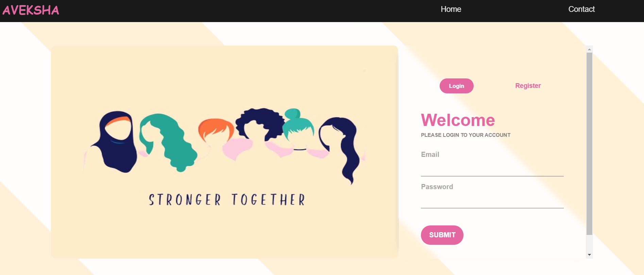Click the STRONGER TOGETHER caption text

227,200
